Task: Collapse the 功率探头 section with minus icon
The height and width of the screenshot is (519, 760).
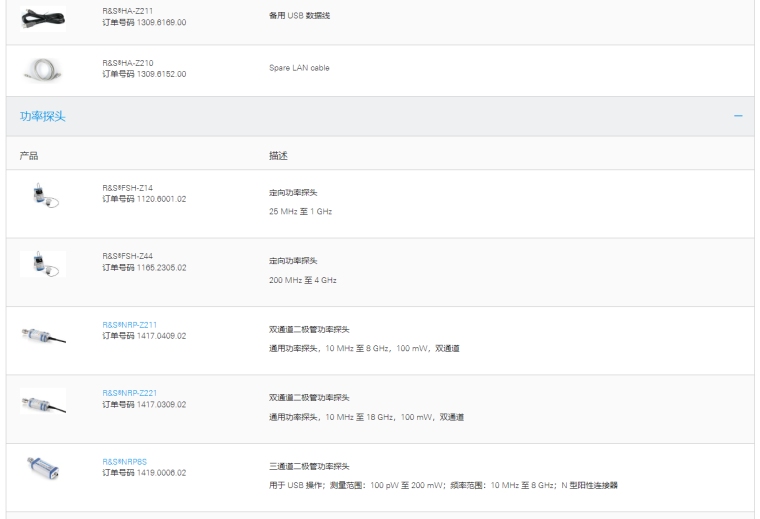Action: 738,117
